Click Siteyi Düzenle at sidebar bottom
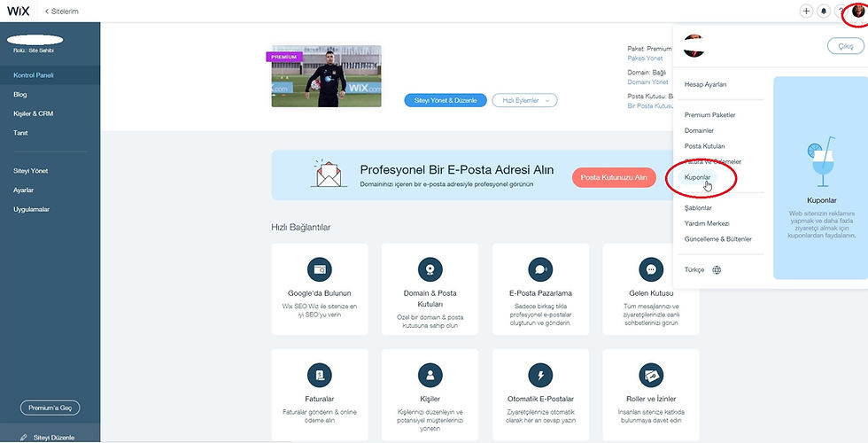Screen dimensions: 868x443 pyautogui.click(x=54, y=437)
